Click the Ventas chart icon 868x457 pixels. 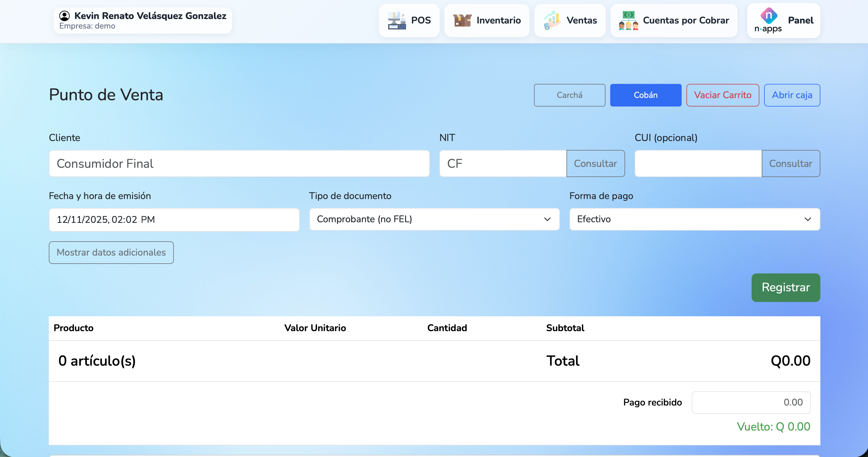point(552,21)
